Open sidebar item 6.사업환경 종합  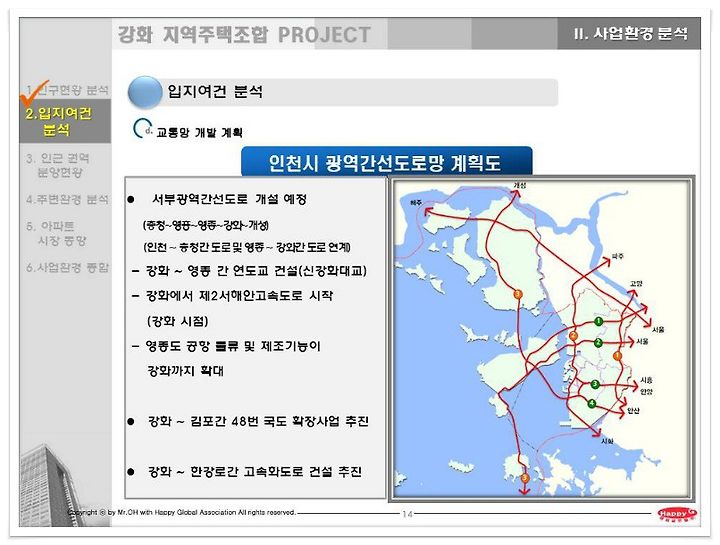click(68, 268)
